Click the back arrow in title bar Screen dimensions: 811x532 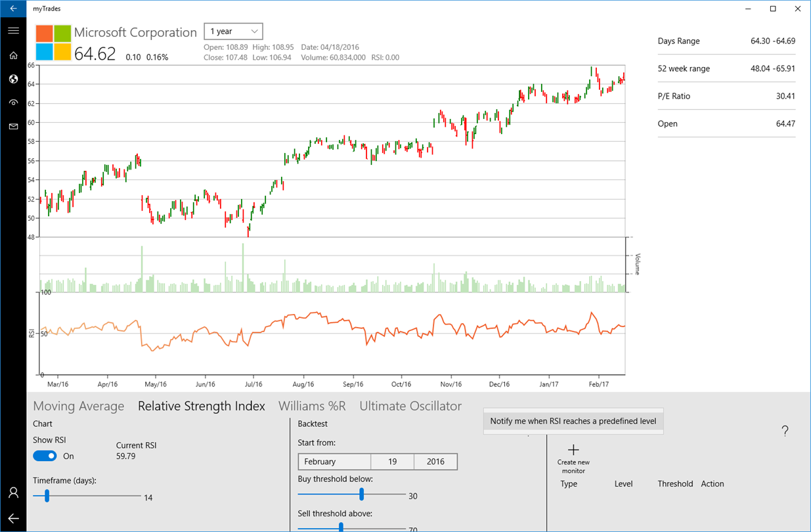13,9
